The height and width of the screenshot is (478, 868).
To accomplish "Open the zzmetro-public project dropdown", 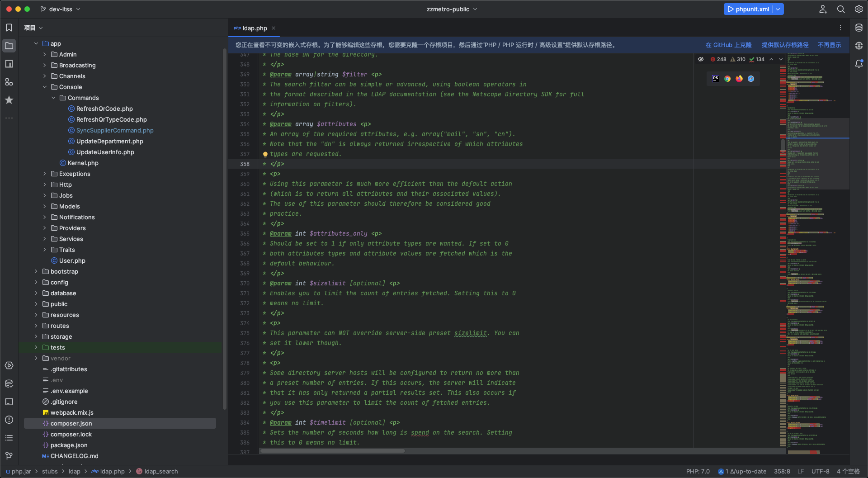I will [452, 9].
